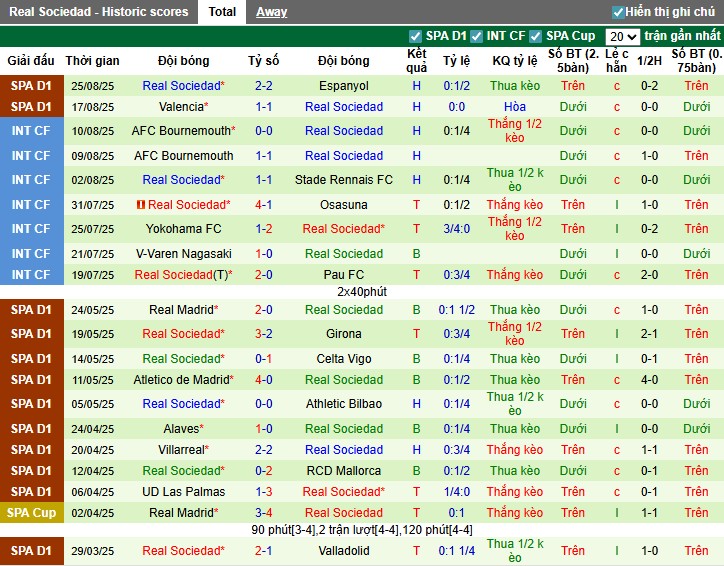
Task: Click the AFC Bournemouth name on 09/08/25
Action: [183, 156]
